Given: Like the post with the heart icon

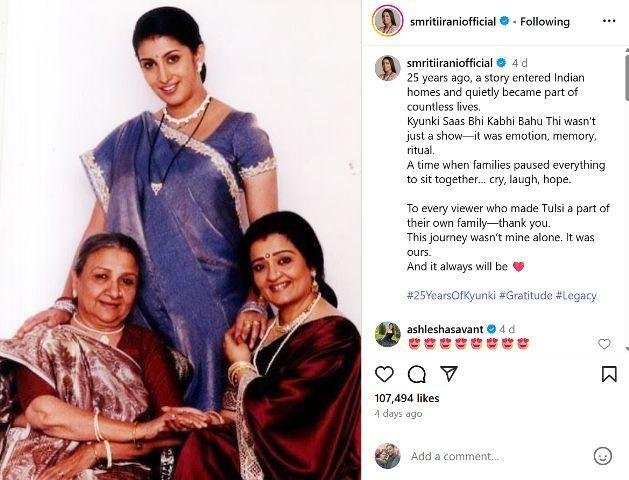Looking at the screenshot, I should (384, 374).
